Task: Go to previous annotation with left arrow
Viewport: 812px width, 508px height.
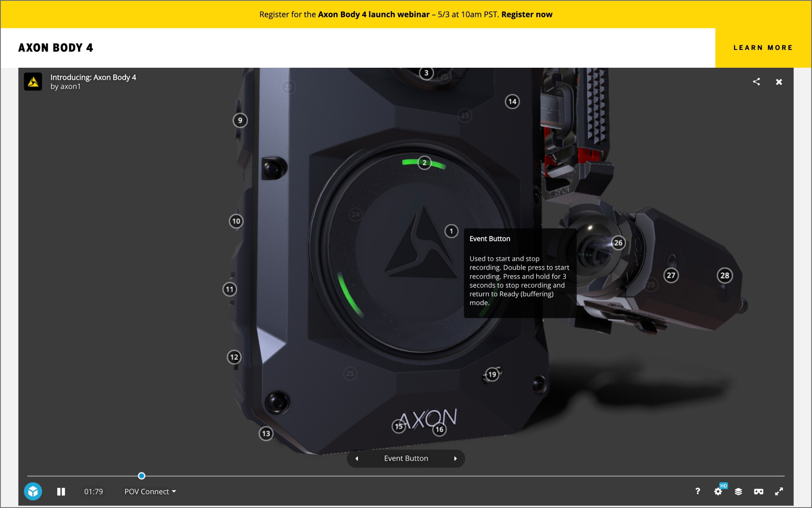Action: (x=356, y=458)
